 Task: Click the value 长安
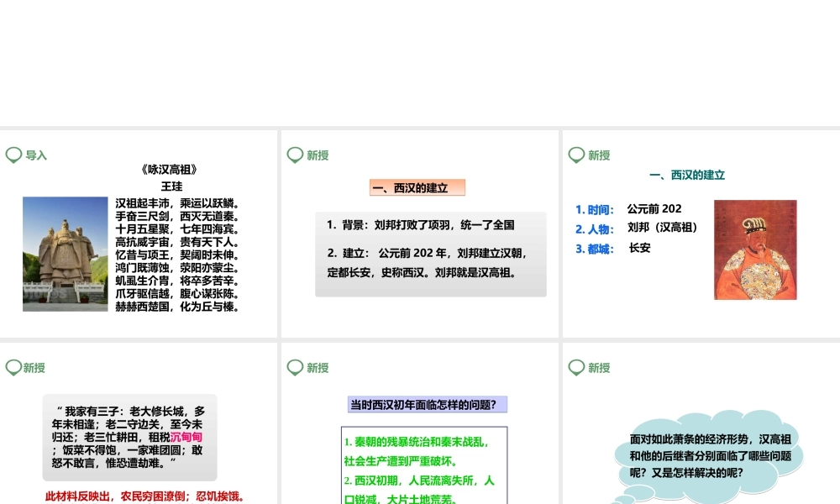(639, 248)
